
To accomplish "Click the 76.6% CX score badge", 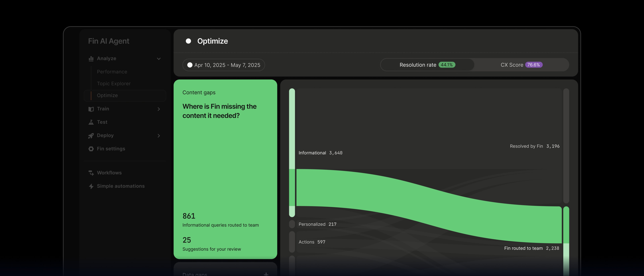I will 533,65.
